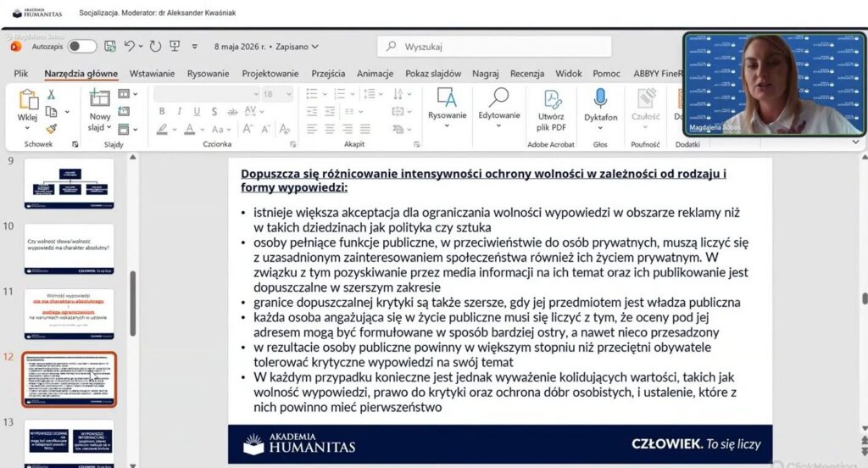868x468 pixels.
Task: Start slideshow from beginning icon in title bar
Action: [175, 46]
